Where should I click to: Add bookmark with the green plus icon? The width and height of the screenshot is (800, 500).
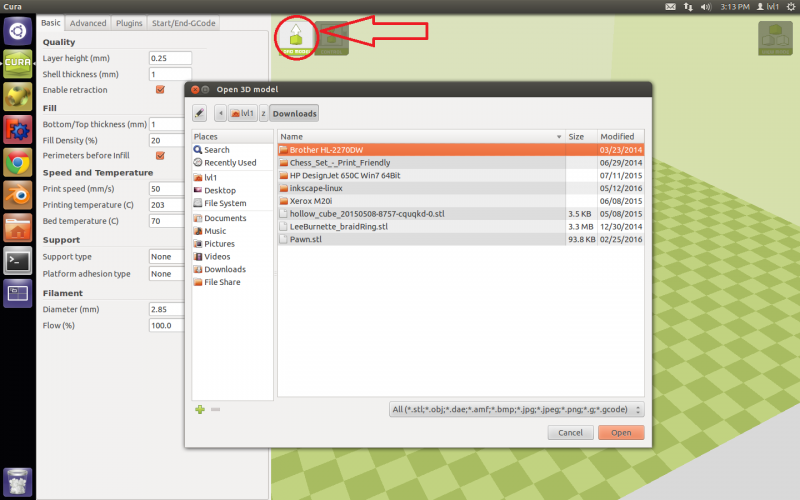point(200,409)
